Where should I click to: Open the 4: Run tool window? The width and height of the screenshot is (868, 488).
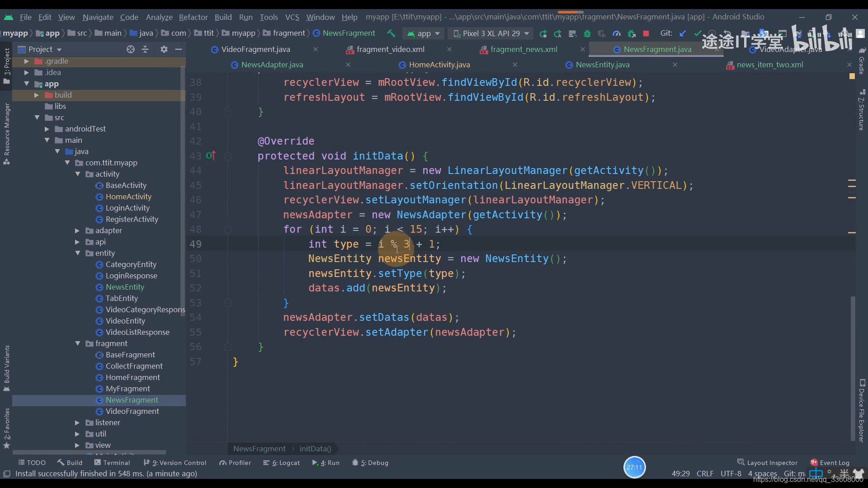click(x=325, y=463)
